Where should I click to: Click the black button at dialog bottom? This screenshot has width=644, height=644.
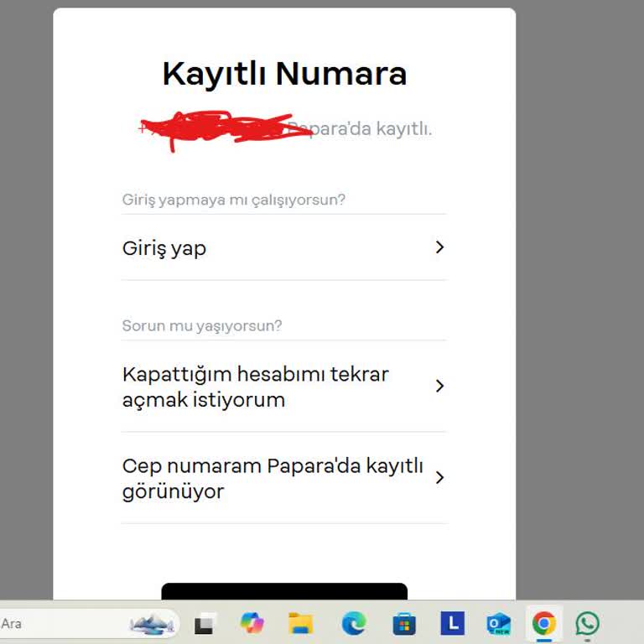coord(284,591)
